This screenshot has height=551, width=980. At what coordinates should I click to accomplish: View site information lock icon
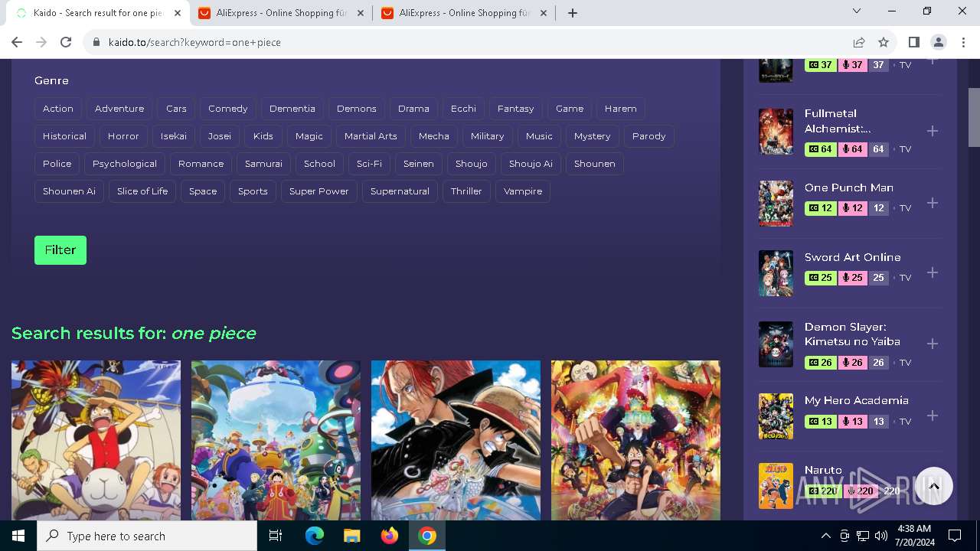(96, 42)
